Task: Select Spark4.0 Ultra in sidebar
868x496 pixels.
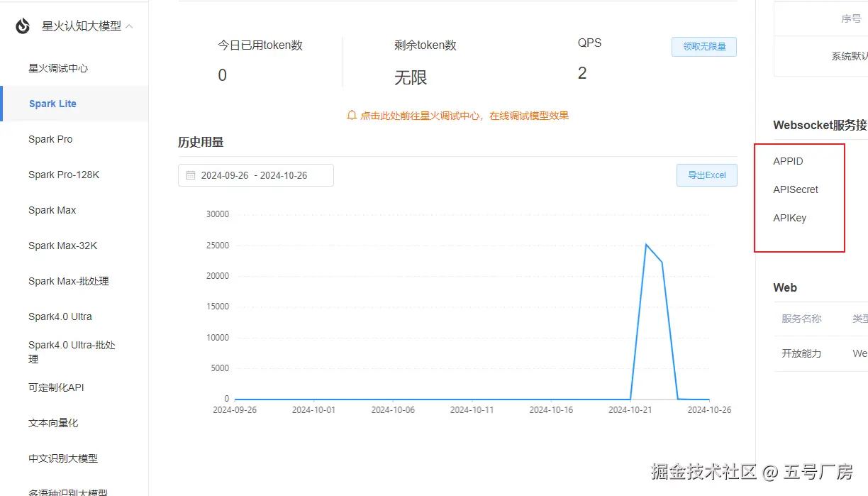Action: pyautogui.click(x=60, y=316)
